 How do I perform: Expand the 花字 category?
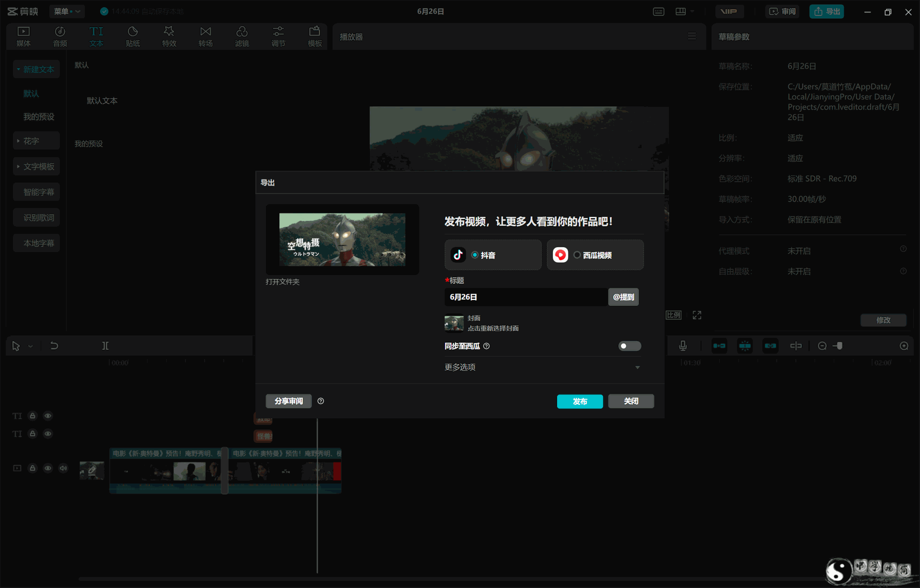[36, 141]
